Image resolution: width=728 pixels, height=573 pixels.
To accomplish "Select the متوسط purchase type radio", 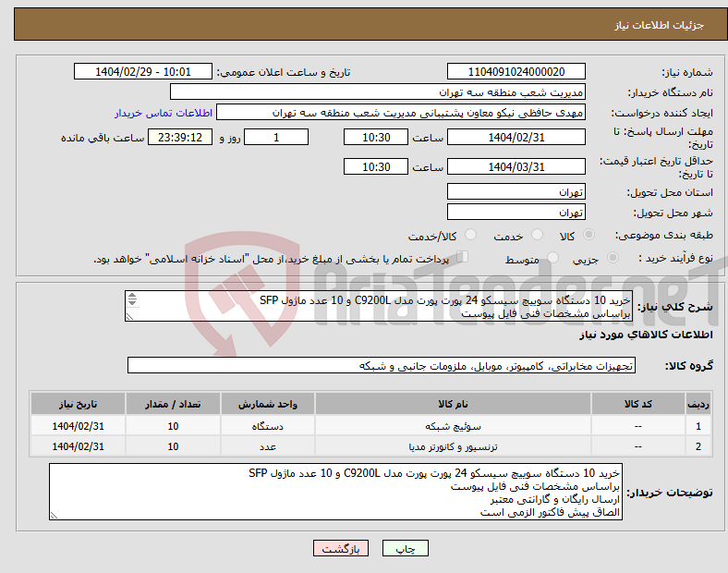I will pos(552,257).
